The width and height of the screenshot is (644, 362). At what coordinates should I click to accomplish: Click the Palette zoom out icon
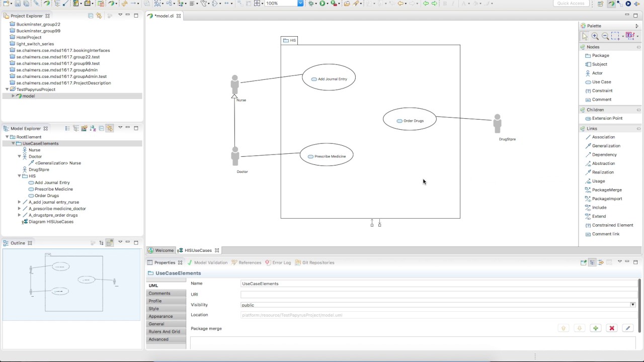[605, 36]
